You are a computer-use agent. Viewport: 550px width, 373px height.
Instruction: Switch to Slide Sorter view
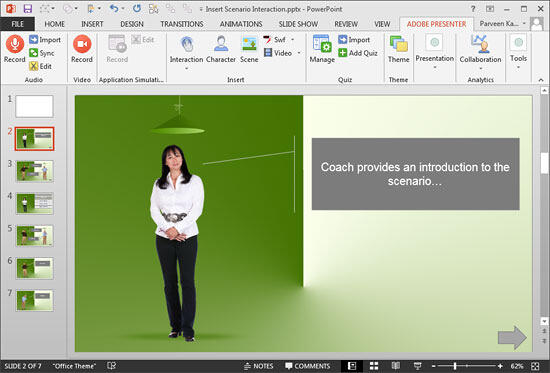click(374, 366)
